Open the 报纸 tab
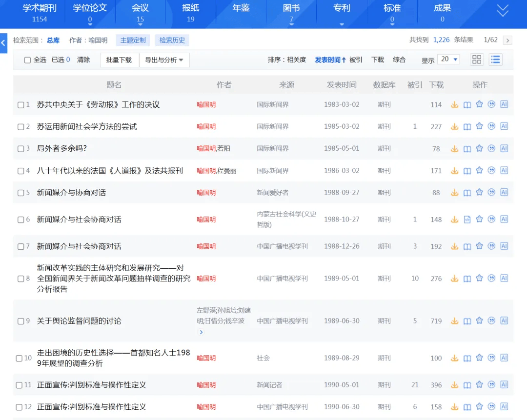Viewport: 527px width, 420px height. point(191,13)
